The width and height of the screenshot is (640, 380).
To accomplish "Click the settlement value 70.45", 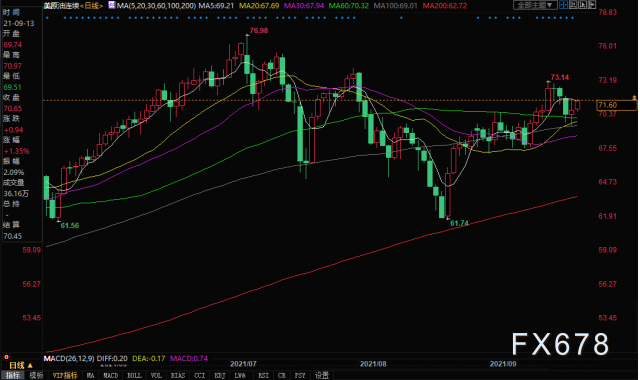I will 13,236.
